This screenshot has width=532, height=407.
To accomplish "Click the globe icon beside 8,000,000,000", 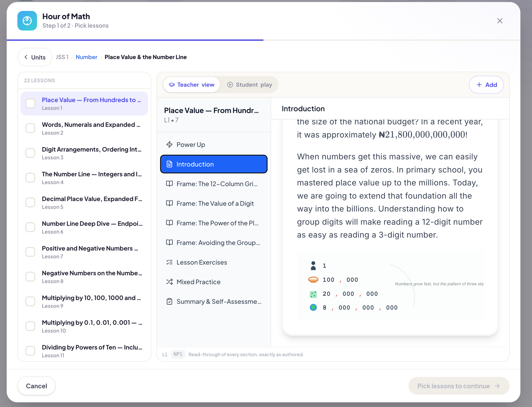I will [x=313, y=307].
